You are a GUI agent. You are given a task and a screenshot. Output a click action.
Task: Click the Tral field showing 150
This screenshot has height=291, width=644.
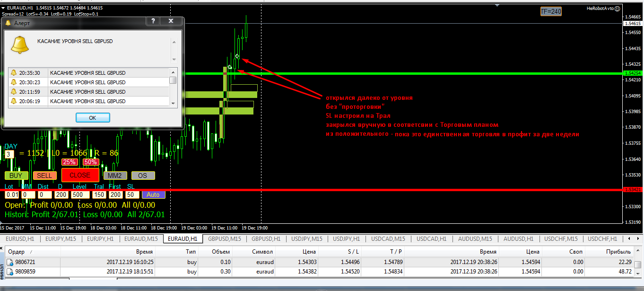(99, 194)
